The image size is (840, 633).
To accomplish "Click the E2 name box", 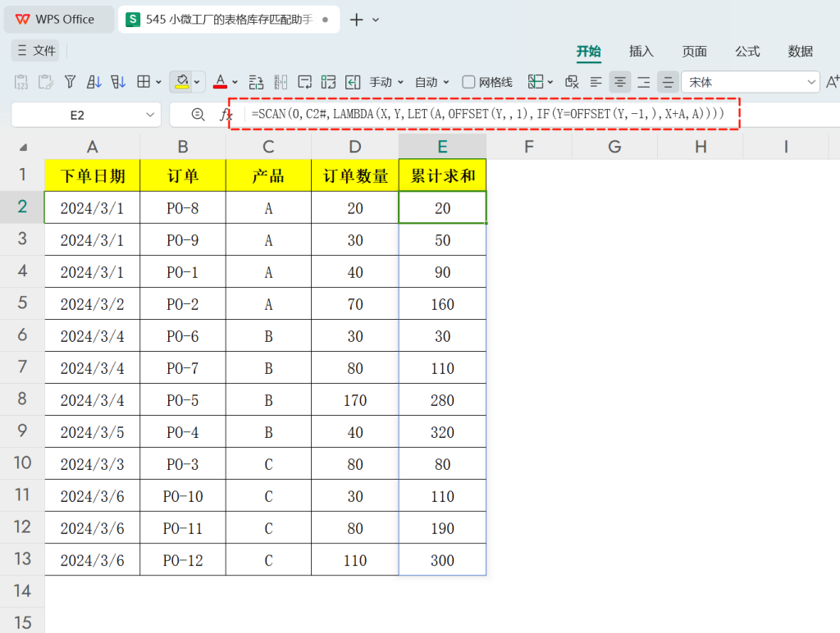I will [x=77, y=115].
